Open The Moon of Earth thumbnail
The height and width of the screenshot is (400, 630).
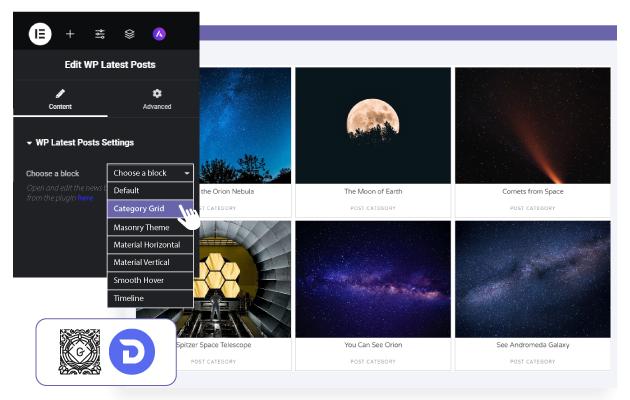tap(372, 124)
